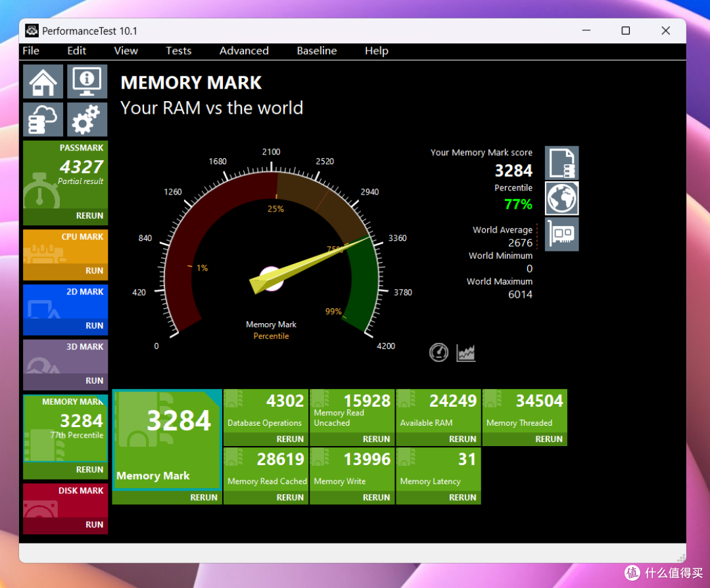Rerun the Database Operations test
The width and height of the screenshot is (710, 588).
pos(290,439)
